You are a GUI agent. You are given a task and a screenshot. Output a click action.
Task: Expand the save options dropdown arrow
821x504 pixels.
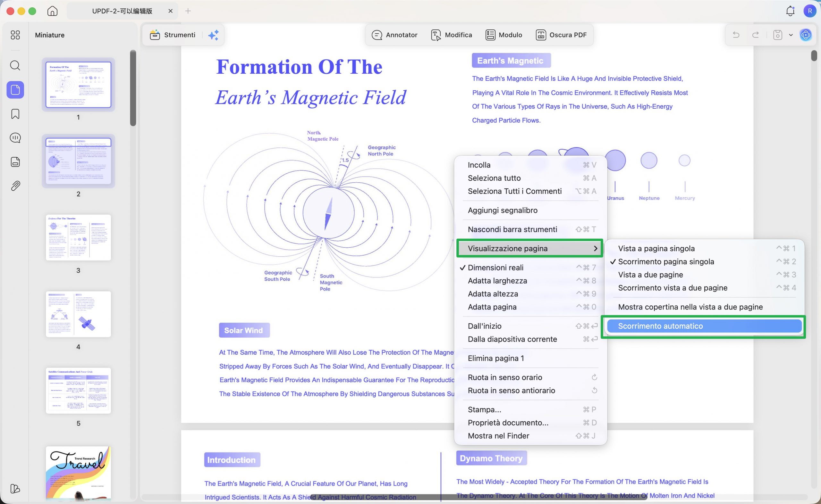pyautogui.click(x=791, y=35)
